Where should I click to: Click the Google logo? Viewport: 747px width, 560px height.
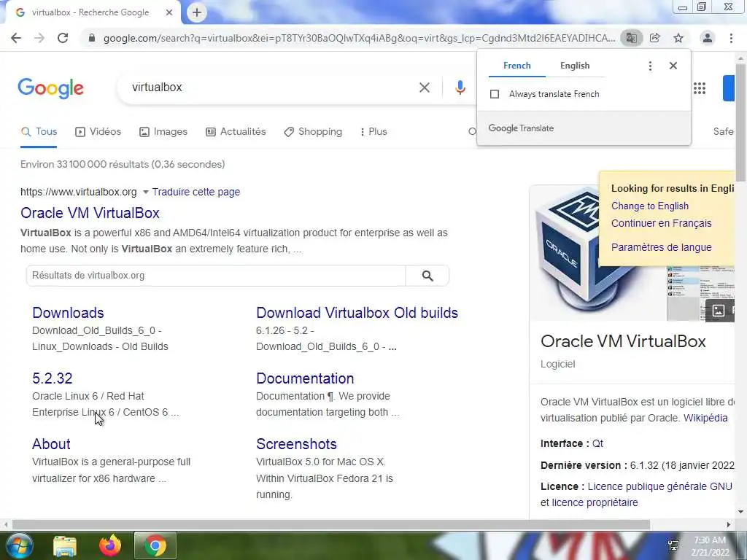coord(50,88)
